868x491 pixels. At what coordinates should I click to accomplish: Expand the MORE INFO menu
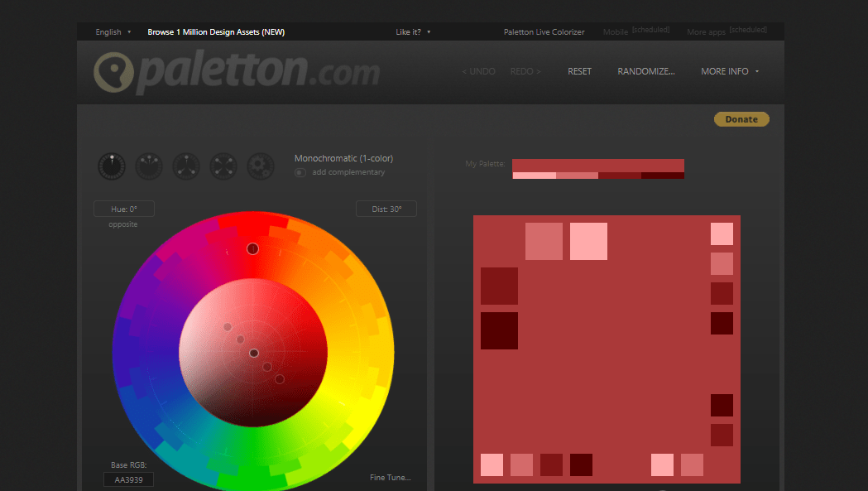click(730, 71)
